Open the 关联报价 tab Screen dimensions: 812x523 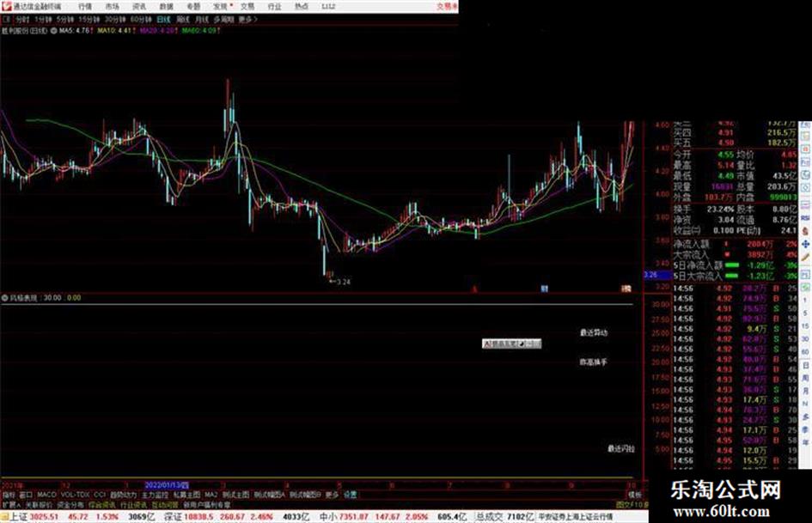click(x=39, y=504)
